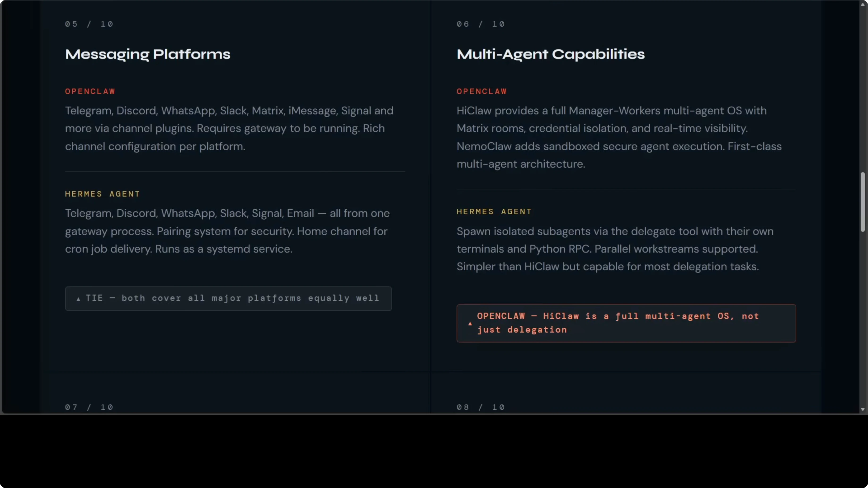Click HERMES AGENT label under Multi-Agent Capabilities
The height and width of the screenshot is (488, 868).
[494, 211]
